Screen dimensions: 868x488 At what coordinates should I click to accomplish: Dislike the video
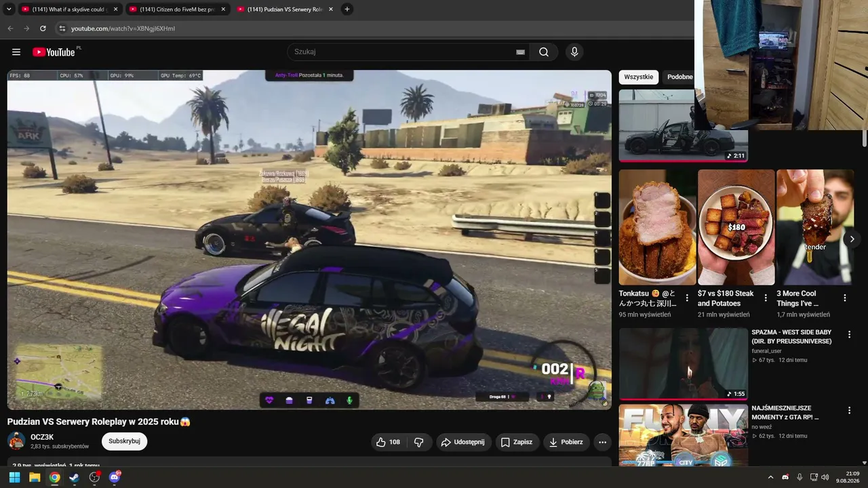point(418,442)
